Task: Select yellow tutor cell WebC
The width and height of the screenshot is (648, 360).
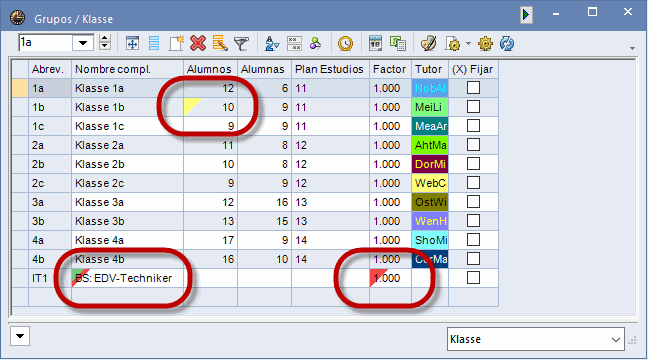Action: pyautogui.click(x=430, y=183)
